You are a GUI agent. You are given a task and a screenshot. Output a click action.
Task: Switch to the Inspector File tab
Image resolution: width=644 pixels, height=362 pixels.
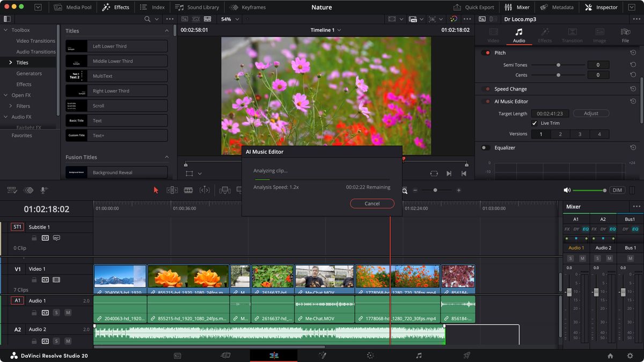pos(626,35)
